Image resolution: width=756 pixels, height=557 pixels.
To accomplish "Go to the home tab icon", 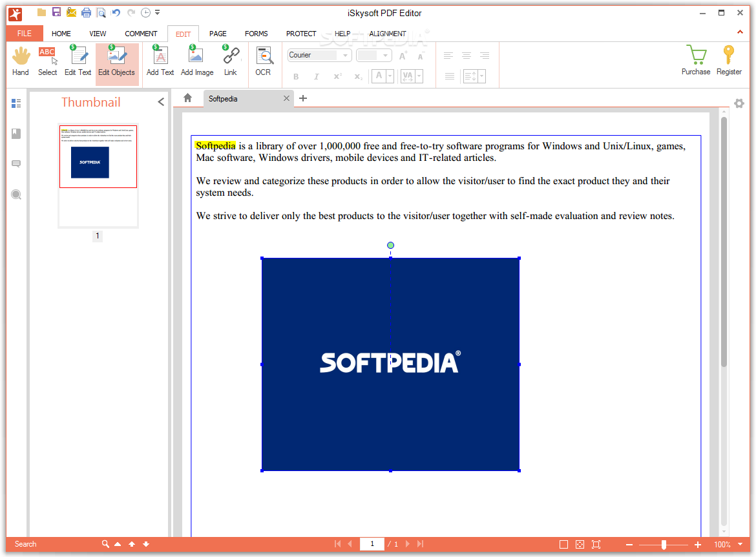I will (187, 98).
